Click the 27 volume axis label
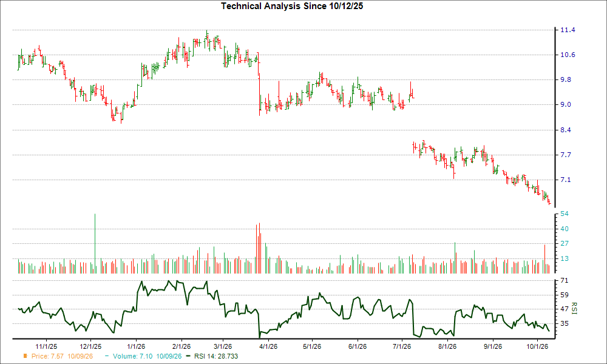607x364 pixels. [x=565, y=244]
